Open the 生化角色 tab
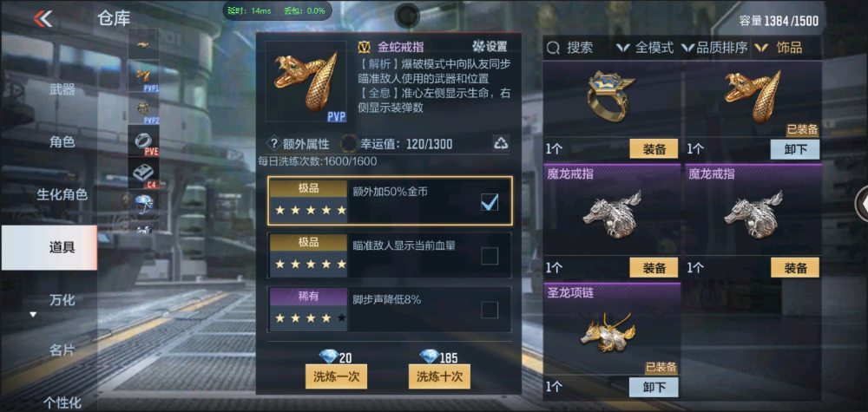 (x=62, y=194)
